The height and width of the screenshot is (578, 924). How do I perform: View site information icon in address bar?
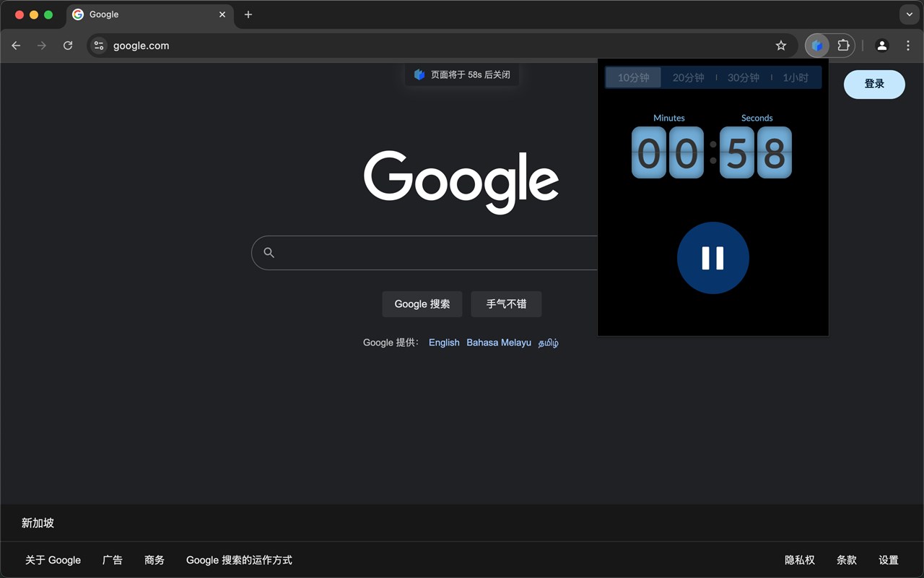[x=100, y=46]
